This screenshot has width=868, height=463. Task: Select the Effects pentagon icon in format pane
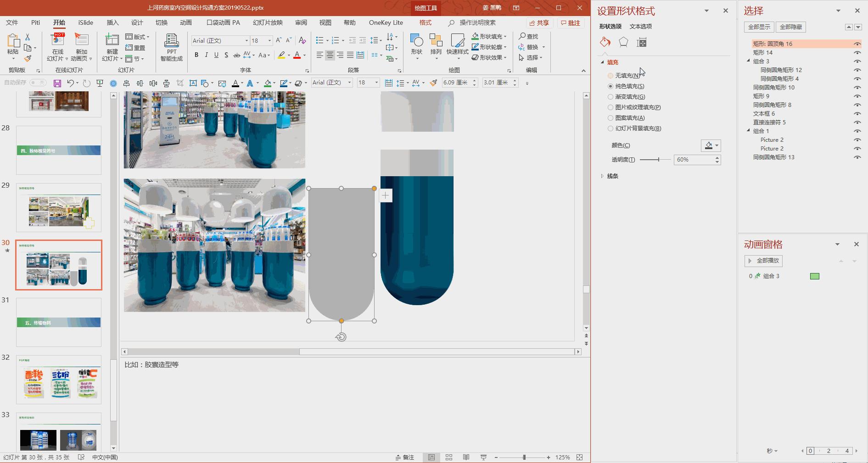(623, 43)
